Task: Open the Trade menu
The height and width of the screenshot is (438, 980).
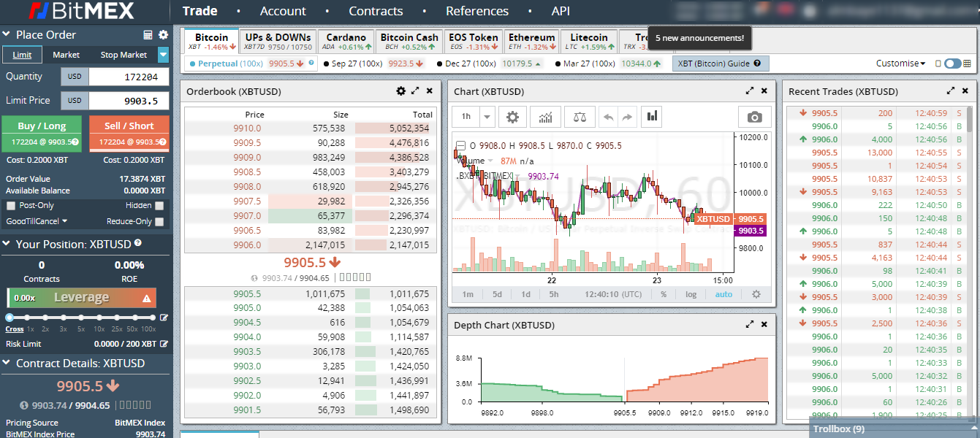Action: (200, 11)
